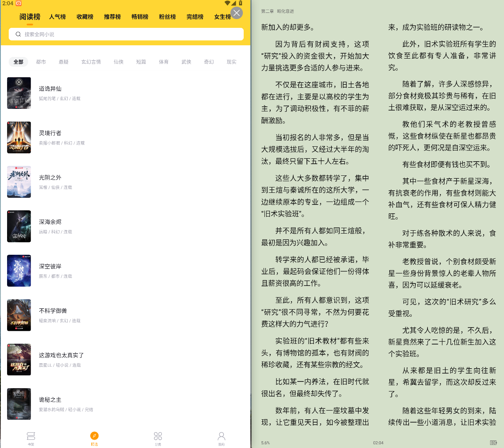
Task: Click the 光阴之外 title text
Action: coord(50,177)
